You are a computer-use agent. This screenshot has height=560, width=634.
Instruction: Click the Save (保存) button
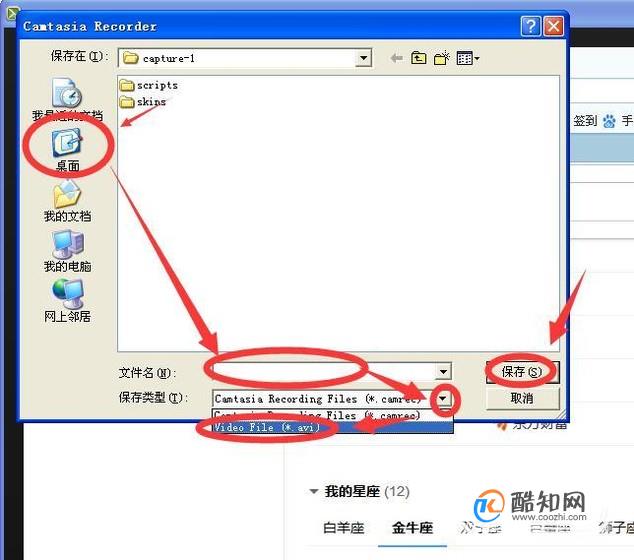tap(522, 372)
